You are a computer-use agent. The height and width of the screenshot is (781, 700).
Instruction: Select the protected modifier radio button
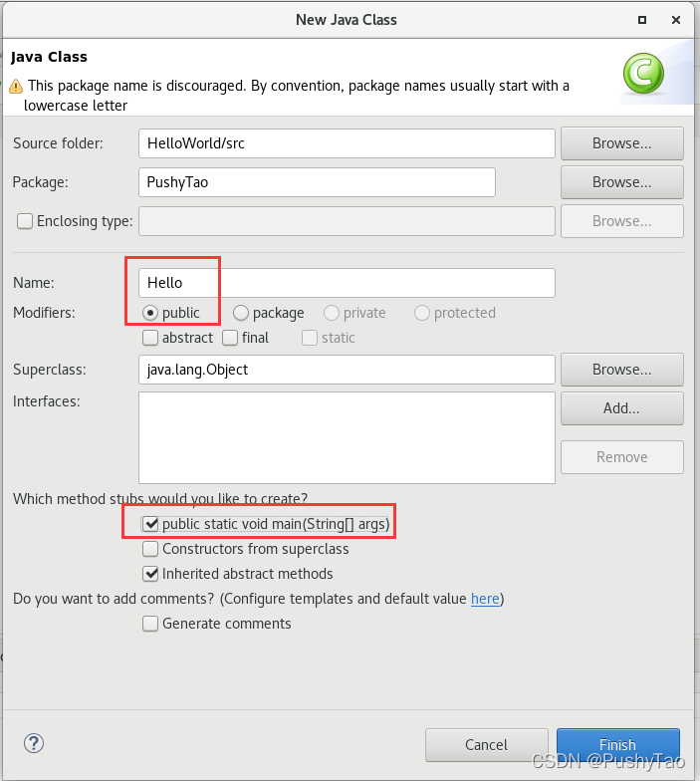422,313
